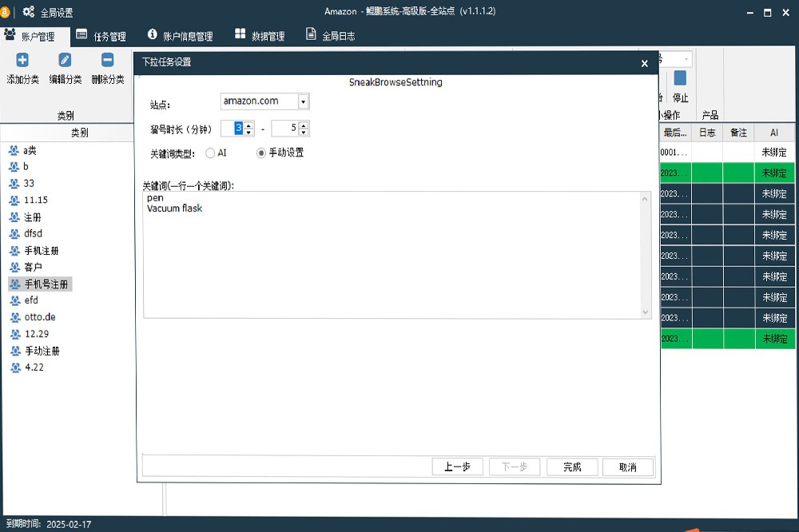
Task: Click the keyword line 'Vacuum flask'
Action: [175, 208]
